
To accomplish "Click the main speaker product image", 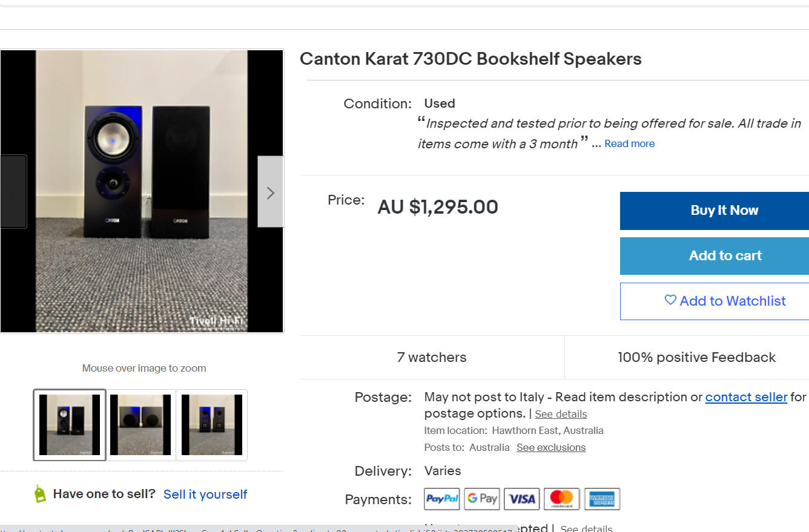I will coord(142,191).
